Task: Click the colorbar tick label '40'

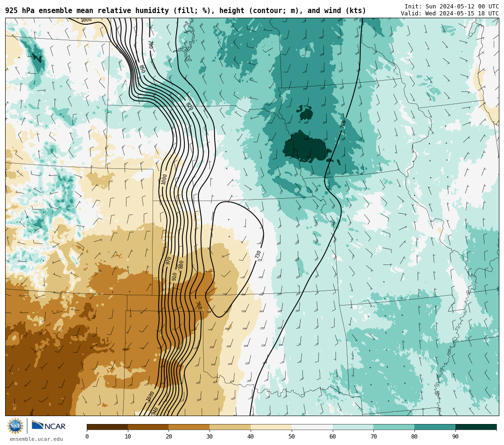Action: pos(251,436)
